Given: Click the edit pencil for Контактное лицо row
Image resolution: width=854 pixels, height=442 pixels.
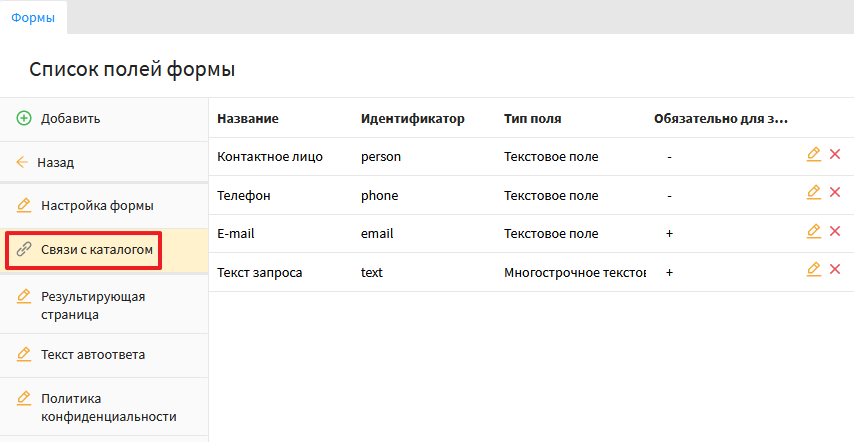Looking at the screenshot, I should click(x=813, y=154).
